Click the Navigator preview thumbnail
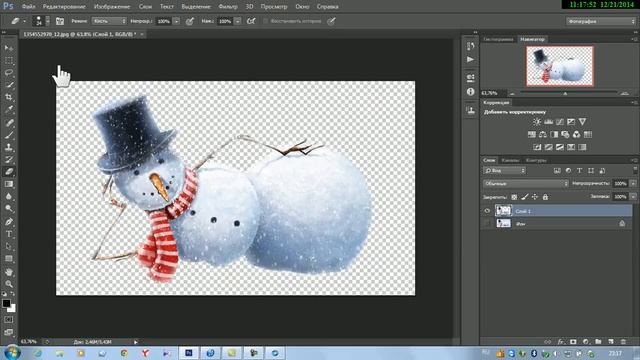 point(560,66)
